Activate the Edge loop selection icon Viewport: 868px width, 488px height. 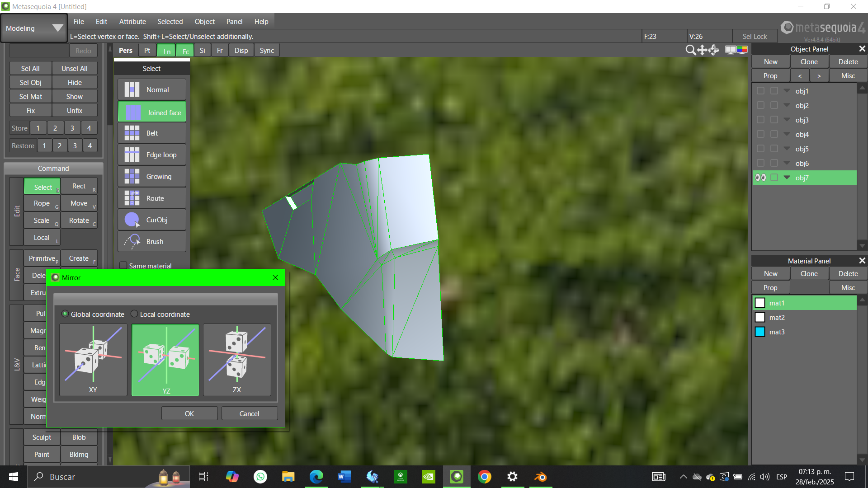(x=132, y=155)
